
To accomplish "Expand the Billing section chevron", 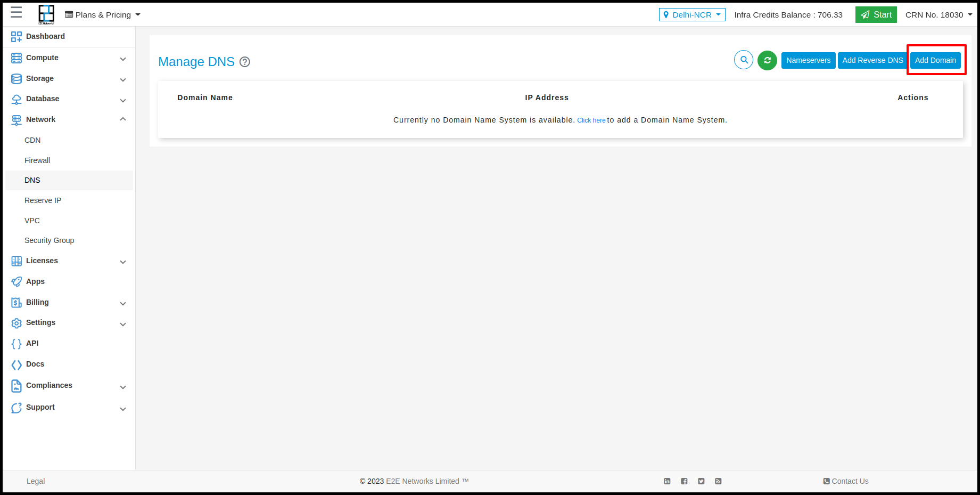I will 123,303.
